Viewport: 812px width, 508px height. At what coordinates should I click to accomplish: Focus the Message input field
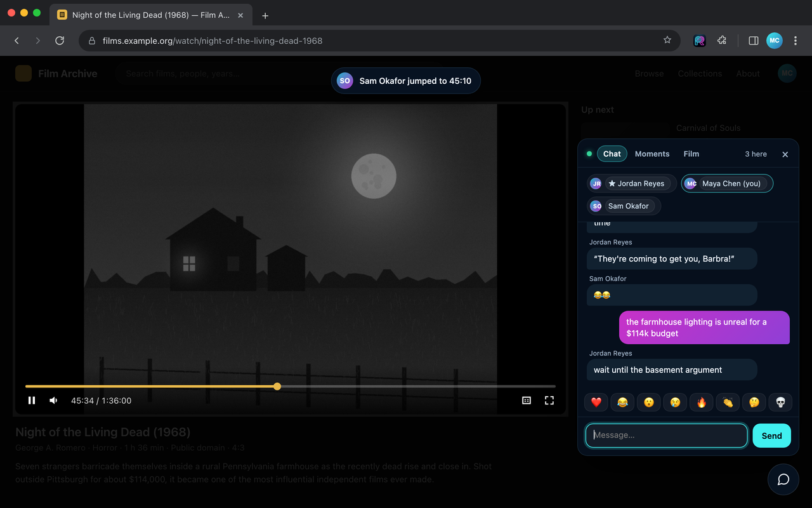[666, 436]
